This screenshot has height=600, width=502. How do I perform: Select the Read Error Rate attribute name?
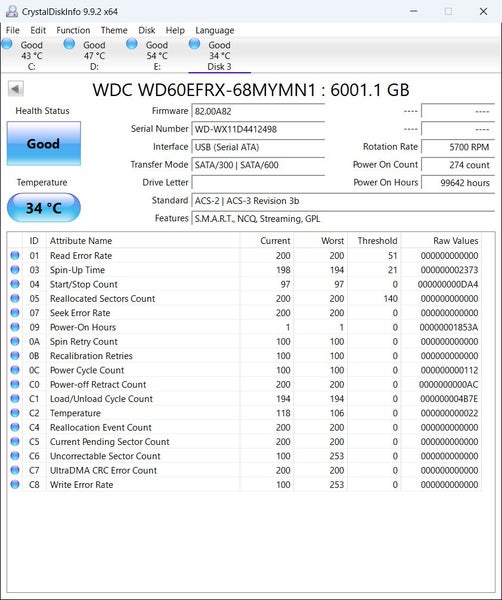81,256
